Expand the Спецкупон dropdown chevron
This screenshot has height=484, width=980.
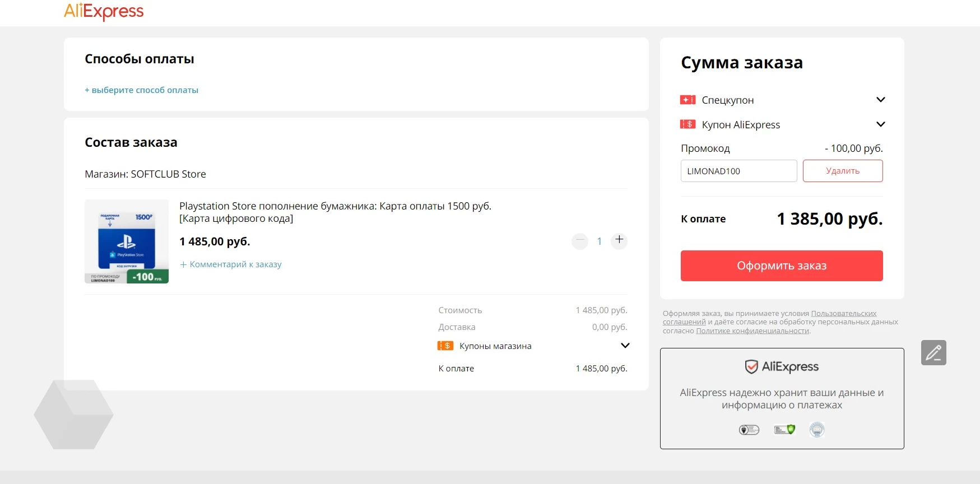click(x=880, y=100)
